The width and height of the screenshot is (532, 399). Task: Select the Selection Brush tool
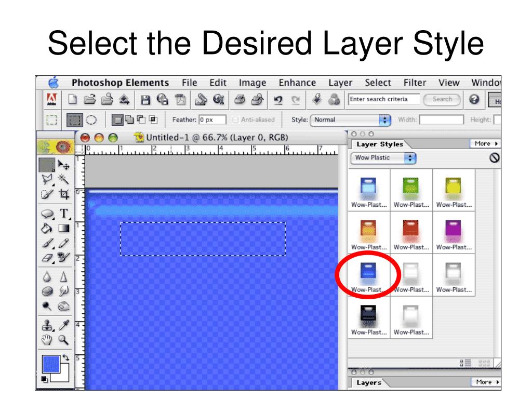[x=47, y=194]
